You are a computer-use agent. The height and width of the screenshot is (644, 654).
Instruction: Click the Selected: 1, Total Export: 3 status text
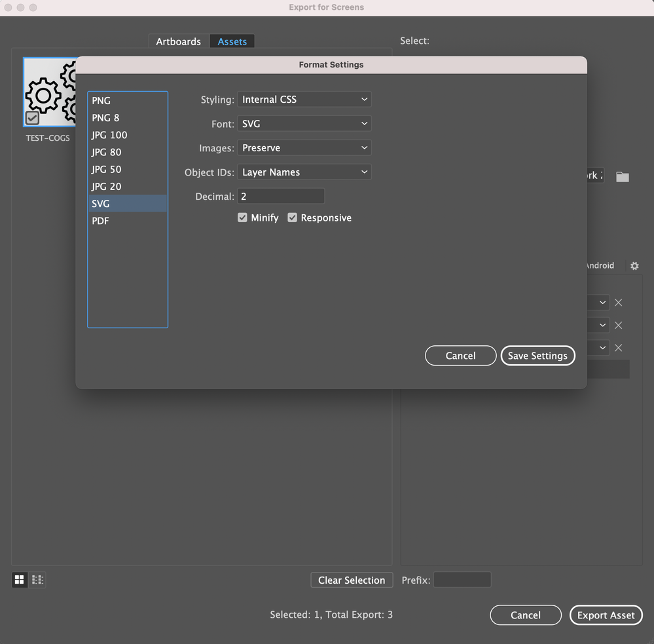pyautogui.click(x=331, y=615)
